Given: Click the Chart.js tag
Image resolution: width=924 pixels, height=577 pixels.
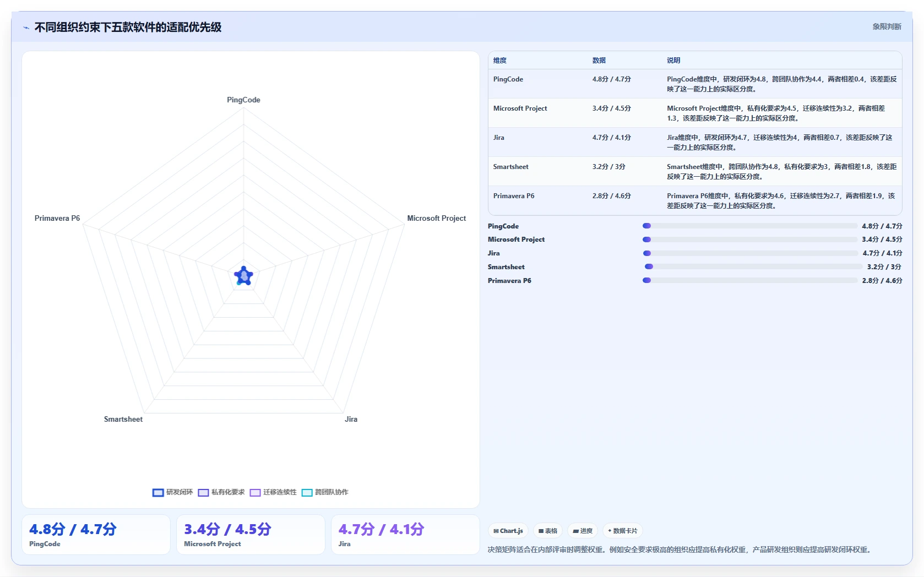Looking at the screenshot, I should pos(508,531).
